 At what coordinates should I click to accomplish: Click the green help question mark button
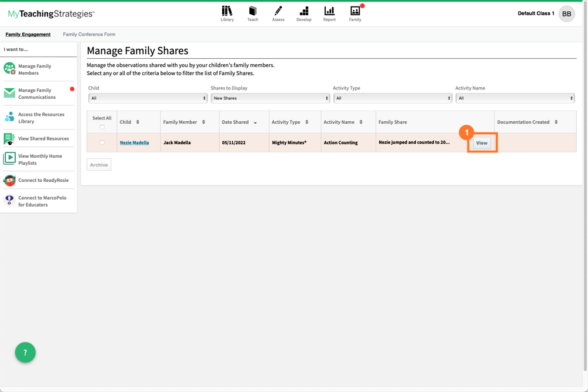pos(25,353)
